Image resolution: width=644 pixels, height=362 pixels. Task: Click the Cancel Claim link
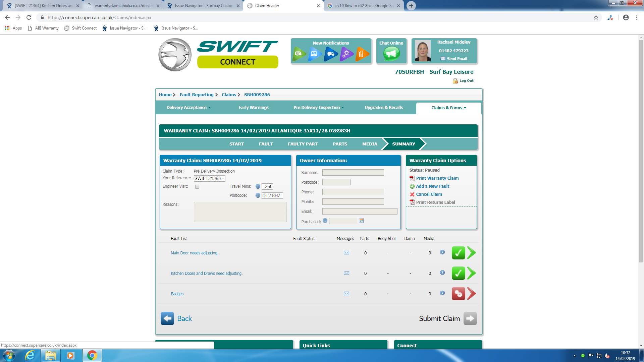[x=429, y=194]
